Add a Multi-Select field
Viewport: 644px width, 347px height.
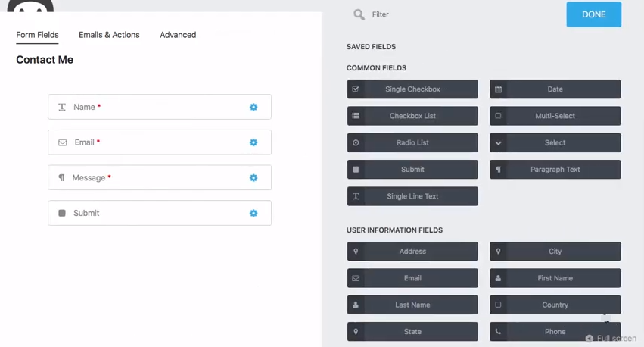(x=555, y=116)
